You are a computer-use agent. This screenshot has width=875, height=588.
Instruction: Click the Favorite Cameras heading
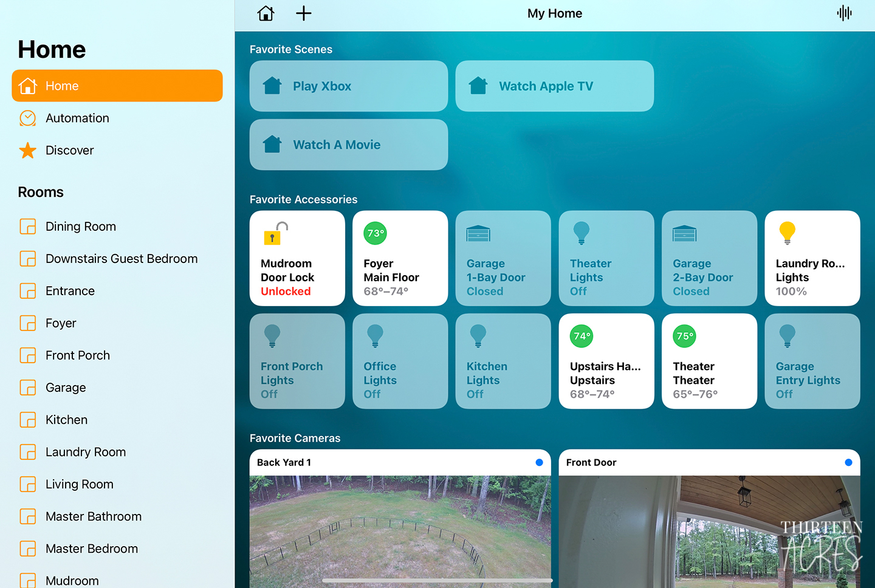pos(295,438)
